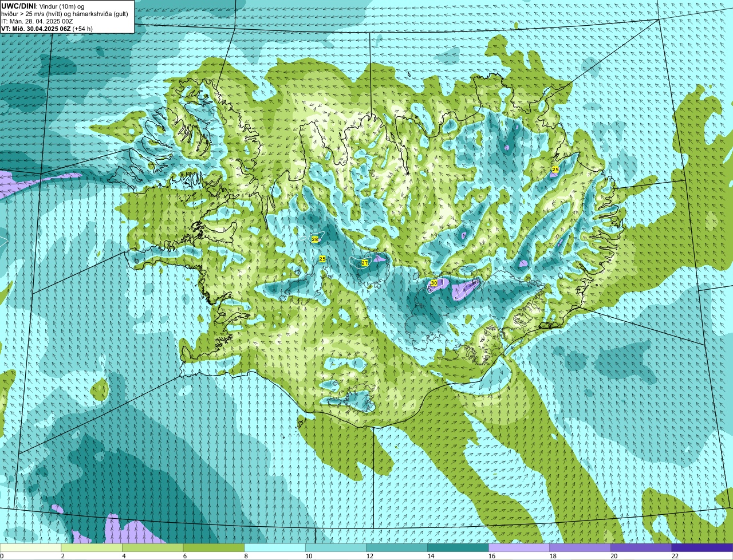Click the scale label '22'
The width and height of the screenshot is (733, 560).
[675, 556]
